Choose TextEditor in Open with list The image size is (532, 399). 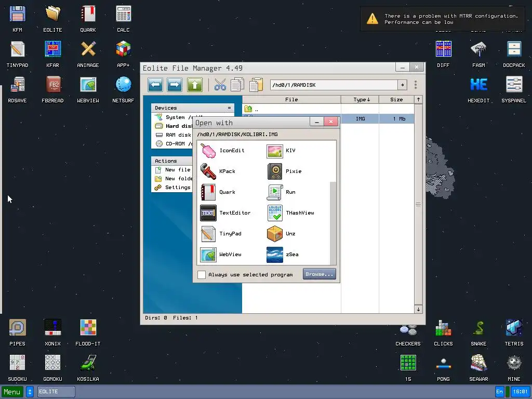coord(225,212)
